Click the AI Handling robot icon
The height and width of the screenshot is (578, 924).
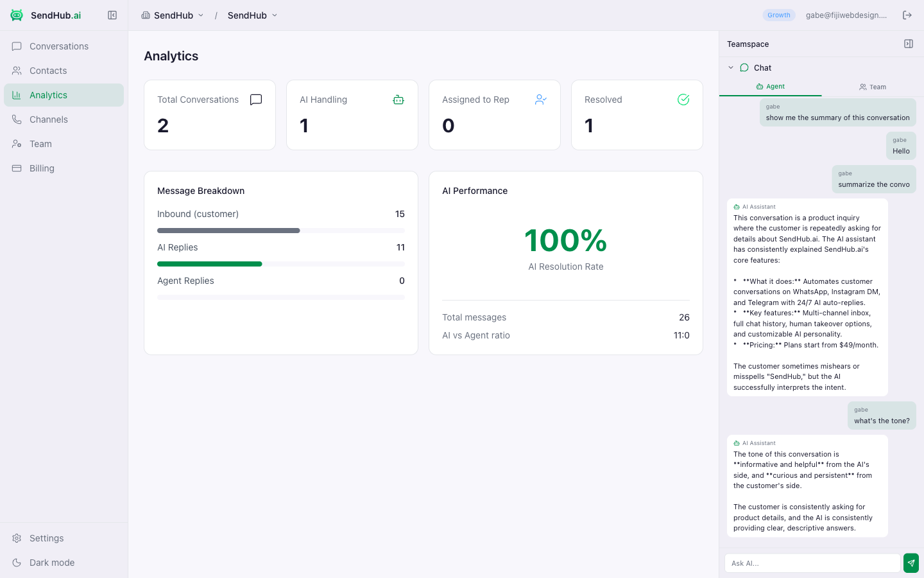tap(398, 100)
